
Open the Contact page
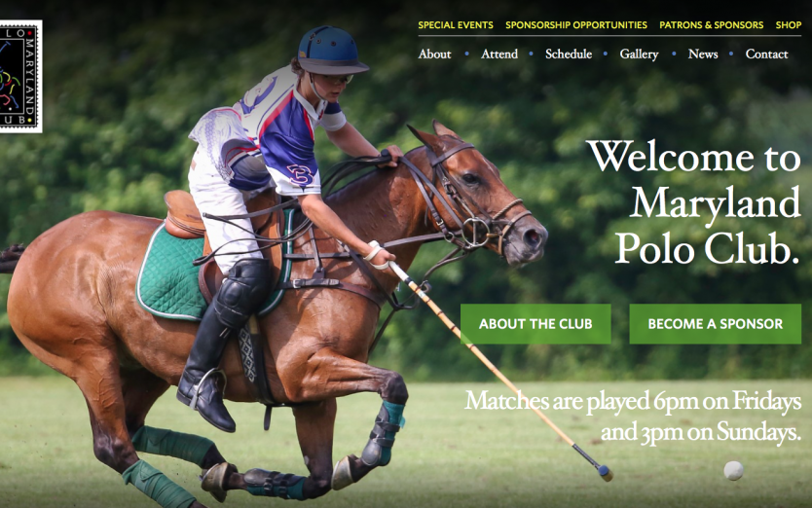766,54
